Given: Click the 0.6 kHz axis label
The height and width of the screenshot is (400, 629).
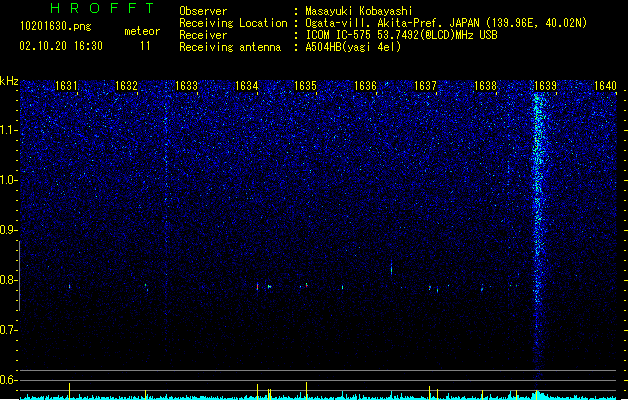Looking at the screenshot, I should (x=8, y=380).
